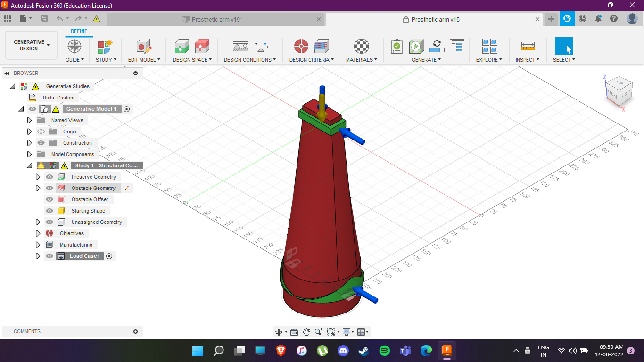Open Spotify from the taskbar
Screen dimensions: 644x362
point(384,351)
